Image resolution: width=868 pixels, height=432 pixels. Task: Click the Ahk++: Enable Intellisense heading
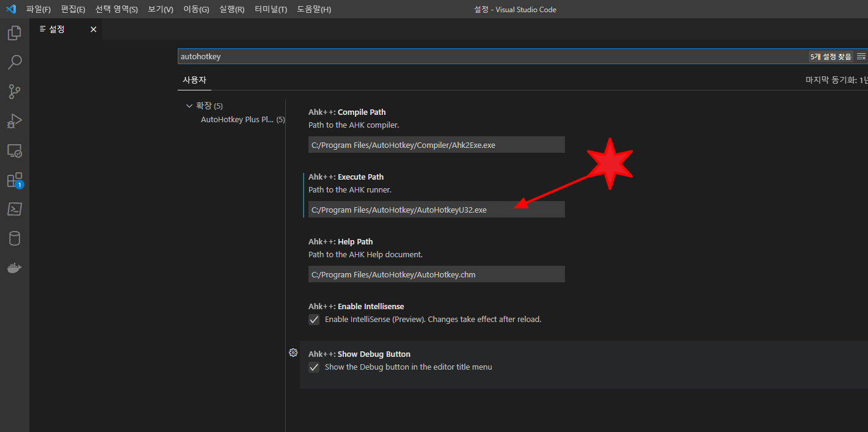[356, 307]
